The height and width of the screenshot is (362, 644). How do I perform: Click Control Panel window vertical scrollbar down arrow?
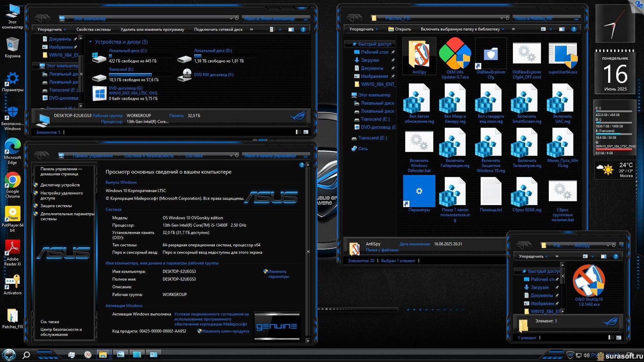308,341
